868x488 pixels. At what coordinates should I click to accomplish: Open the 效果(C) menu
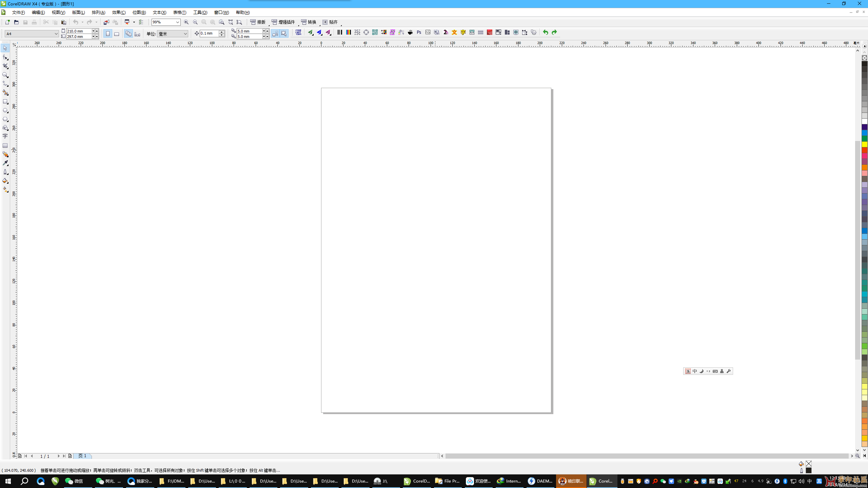click(x=119, y=13)
